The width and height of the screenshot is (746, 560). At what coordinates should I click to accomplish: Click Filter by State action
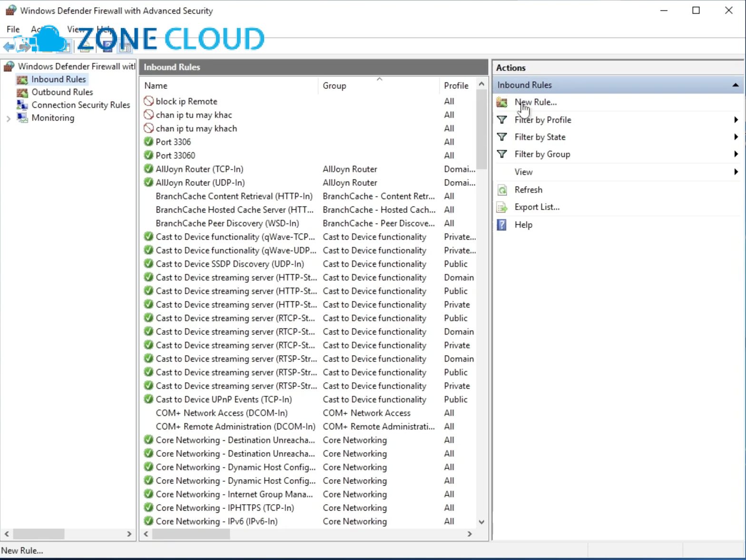coord(540,137)
